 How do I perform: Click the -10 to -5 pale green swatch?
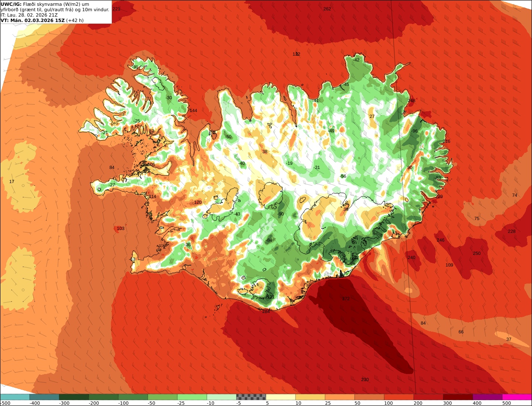click(222, 397)
